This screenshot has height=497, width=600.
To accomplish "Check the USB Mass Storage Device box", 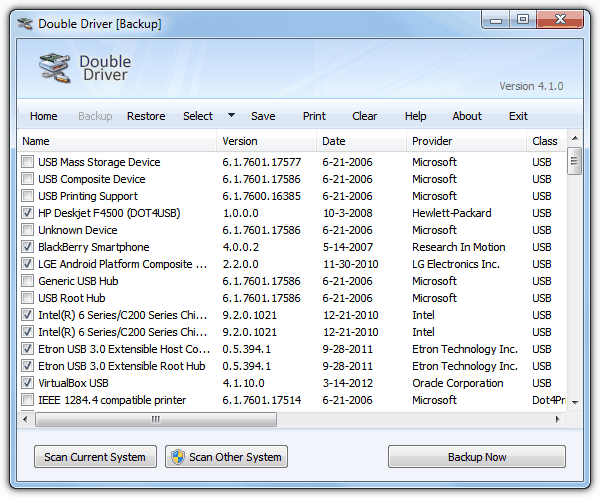I will point(27,162).
